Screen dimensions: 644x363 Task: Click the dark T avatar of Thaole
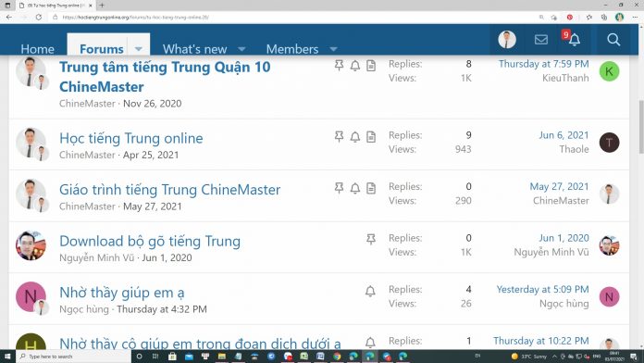(x=609, y=143)
